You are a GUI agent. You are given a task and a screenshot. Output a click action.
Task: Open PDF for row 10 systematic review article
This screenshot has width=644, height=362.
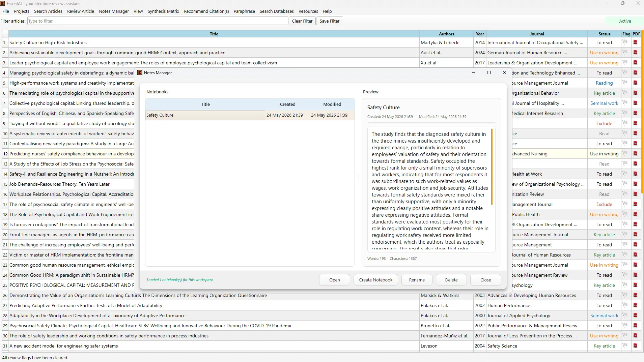(x=635, y=133)
